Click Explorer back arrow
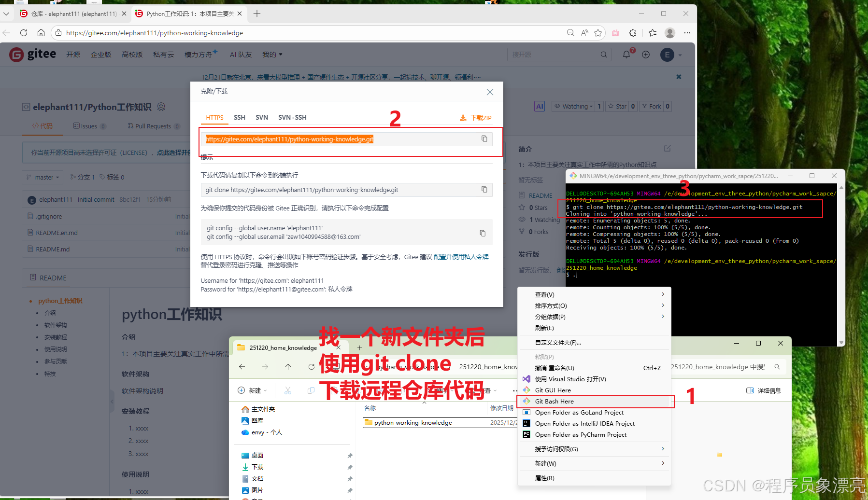 coord(242,367)
